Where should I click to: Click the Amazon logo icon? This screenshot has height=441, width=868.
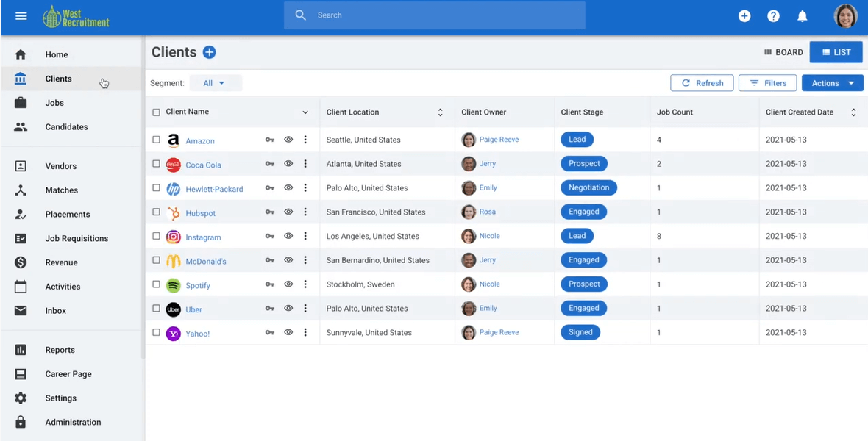(x=174, y=140)
